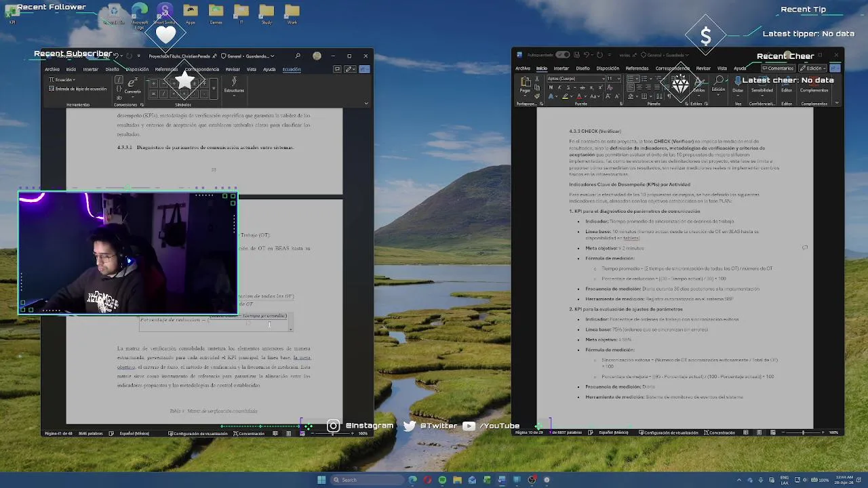Toggle italic K in right Word

pyautogui.click(x=559, y=87)
